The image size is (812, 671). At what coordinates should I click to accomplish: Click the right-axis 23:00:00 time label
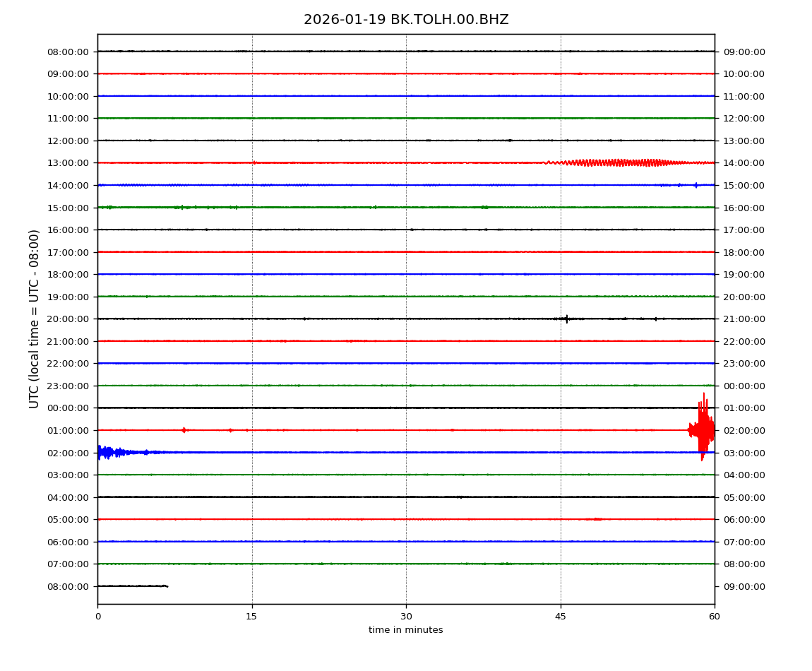tap(744, 364)
